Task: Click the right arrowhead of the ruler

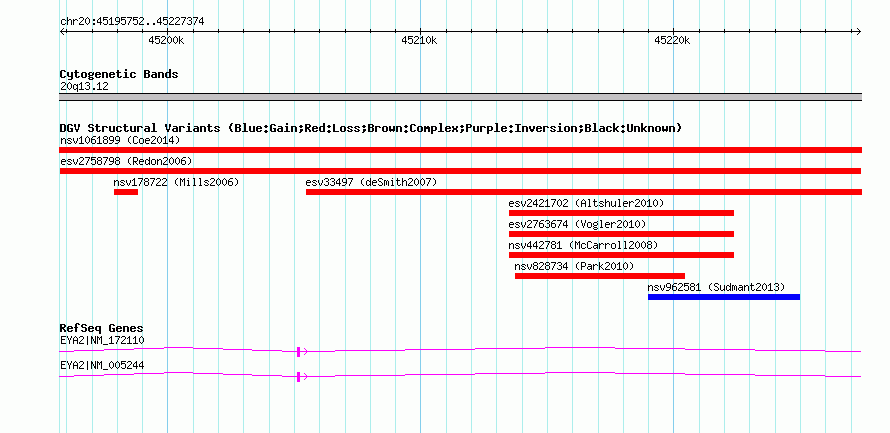Action: 858,32
